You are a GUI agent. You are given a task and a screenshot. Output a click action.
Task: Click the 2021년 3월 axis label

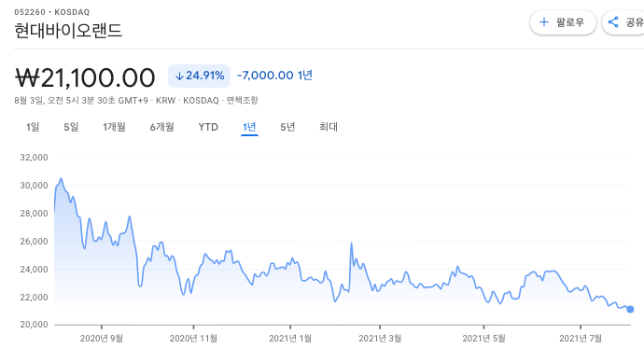(380, 338)
